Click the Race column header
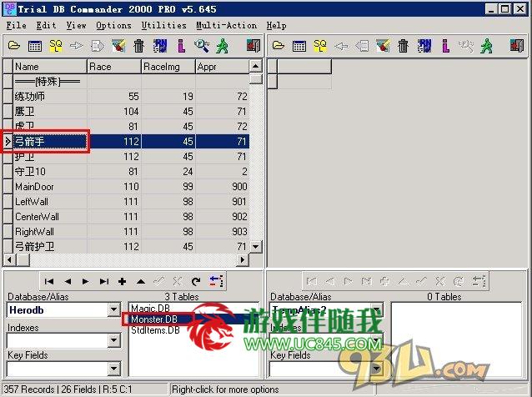Image resolution: width=532 pixels, height=397 pixels. (x=114, y=67)
